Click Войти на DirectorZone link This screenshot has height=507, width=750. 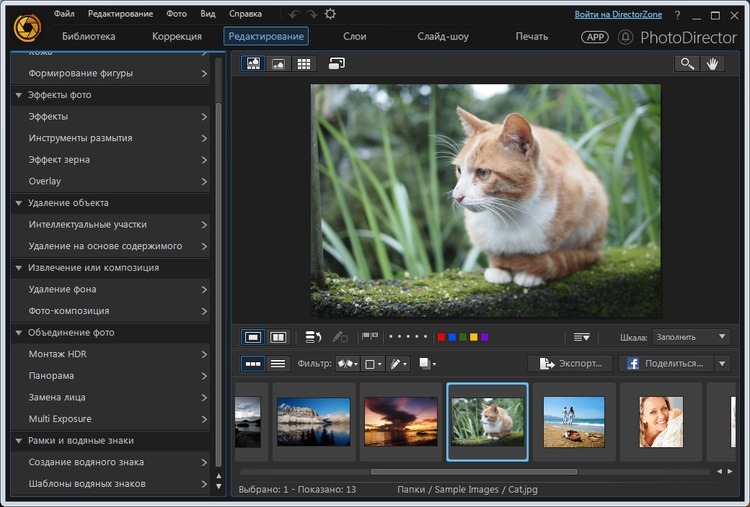pyautogui.click(x=618, y=14)
